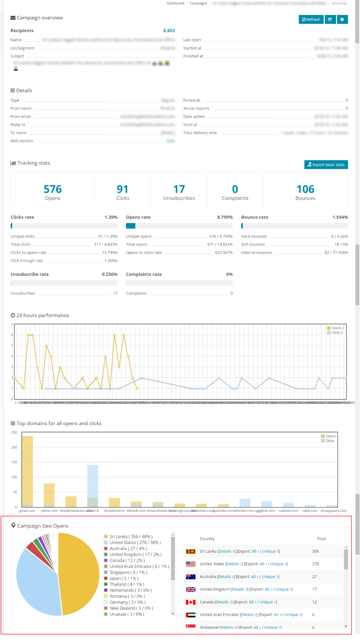364x642 pixels.
Task: Click the recipients count 6,652
Action: pos(169,30)
